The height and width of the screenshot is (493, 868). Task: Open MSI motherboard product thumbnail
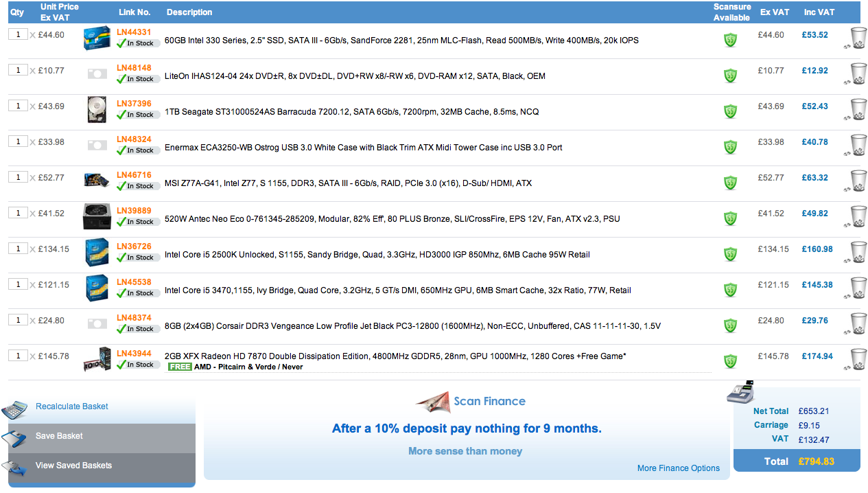(x=97, y=181)
